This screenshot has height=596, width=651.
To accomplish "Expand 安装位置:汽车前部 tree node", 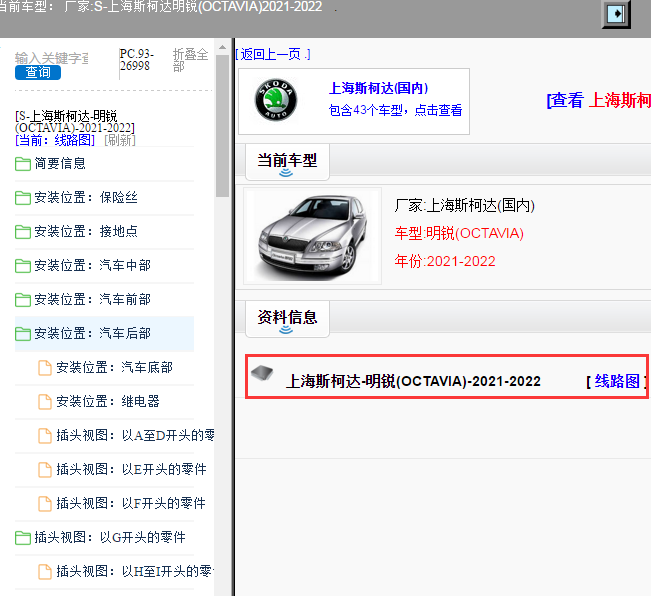I will 92,300.
